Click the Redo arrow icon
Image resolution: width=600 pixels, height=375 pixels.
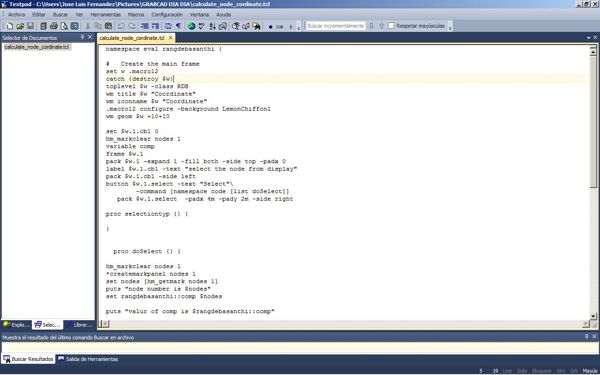[132, 26]
